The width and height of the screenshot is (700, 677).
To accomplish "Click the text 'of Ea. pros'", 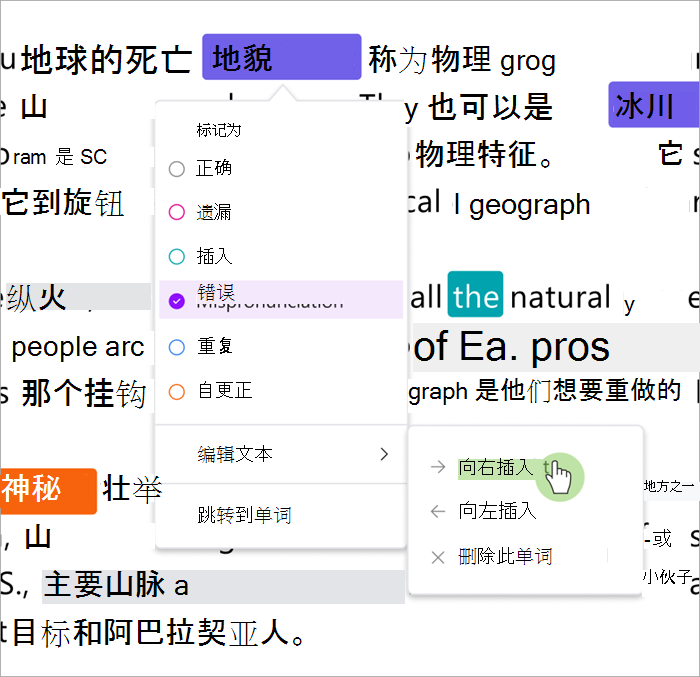I will coord(511,347).
